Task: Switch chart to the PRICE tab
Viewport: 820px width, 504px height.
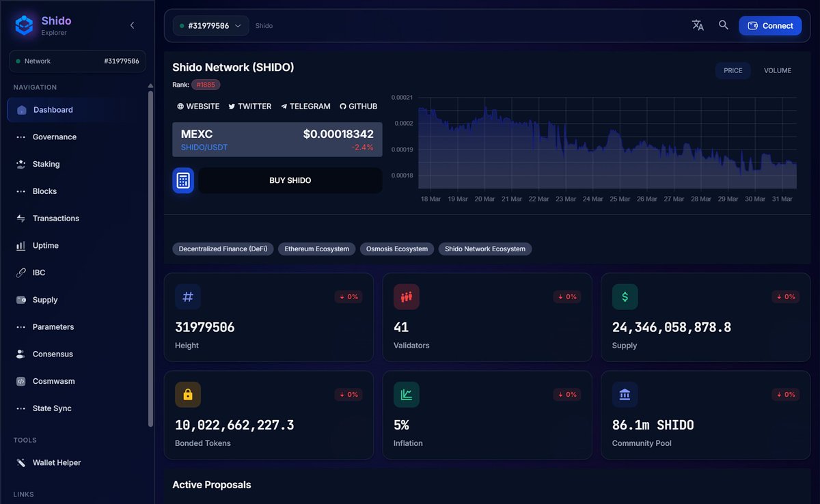Action: click(733, 70)
